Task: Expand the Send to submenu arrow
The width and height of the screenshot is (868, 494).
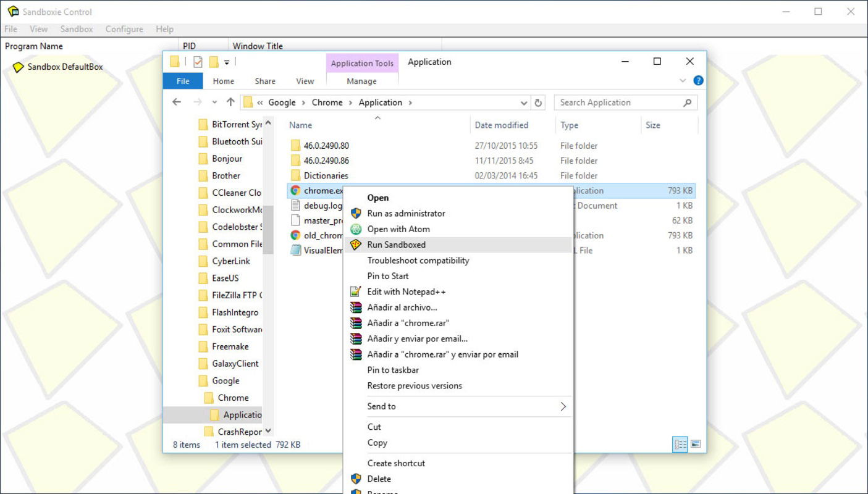Action: (x=563, y=406)
